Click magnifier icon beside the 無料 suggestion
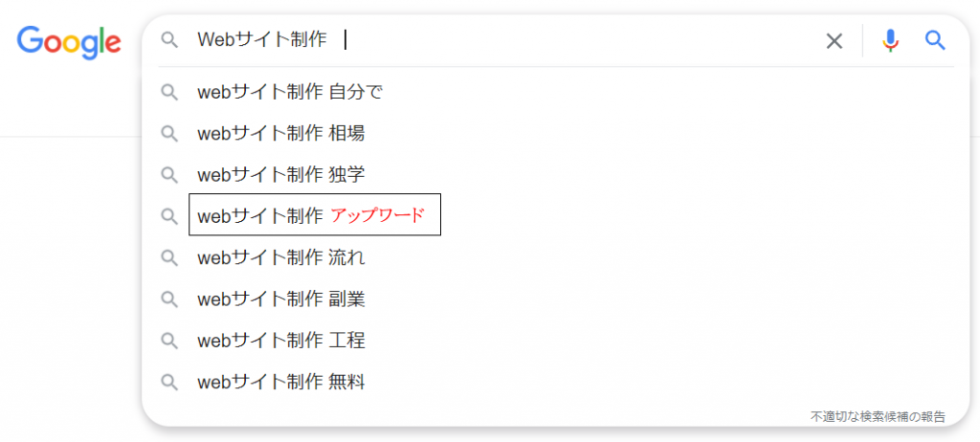This screenshot has width=980, height=442. 169,383
